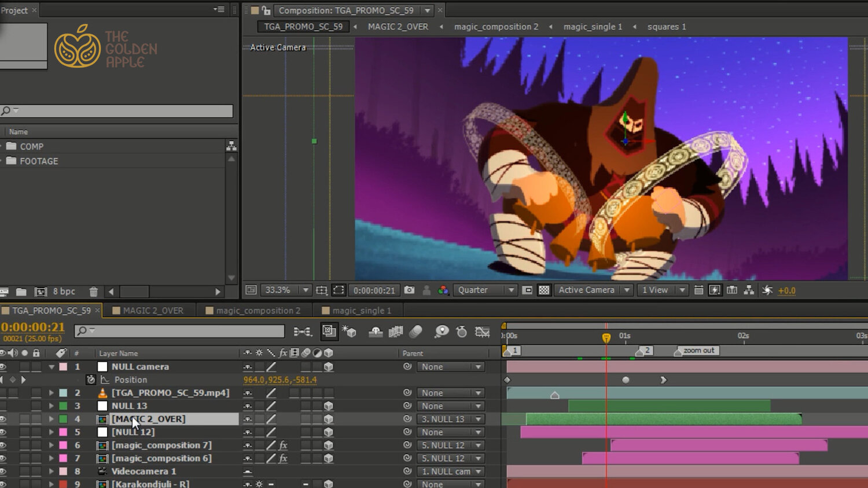Image resolution: width=868 pixels, height=488 pixels.
Task: Click the 8 bpc color depth button
Action: coord(64,291)
